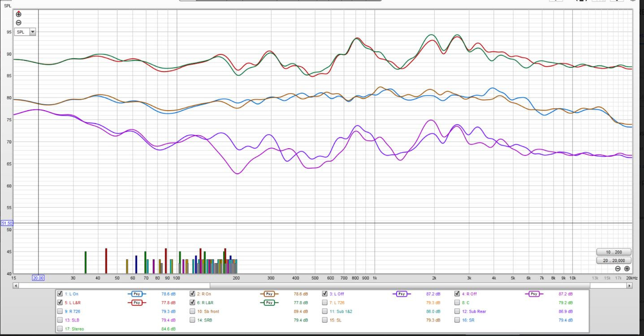Zoom in vertical SPL axis
This screenshot has width=644, height=336.
coord(18,14)
